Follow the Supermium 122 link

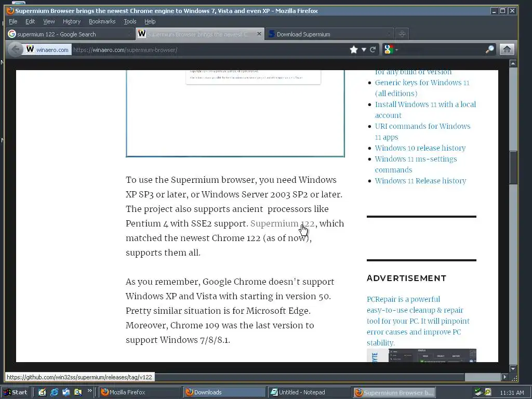click(282, 223)
